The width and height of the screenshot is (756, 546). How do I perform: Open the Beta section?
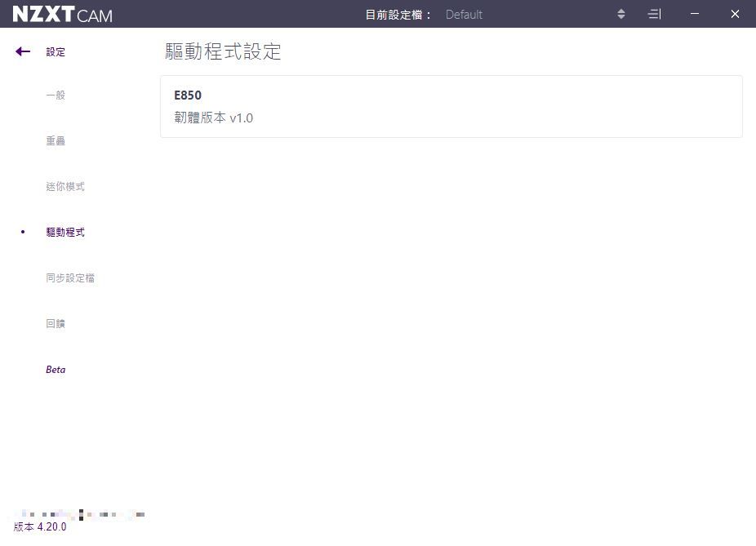point(56,370)
